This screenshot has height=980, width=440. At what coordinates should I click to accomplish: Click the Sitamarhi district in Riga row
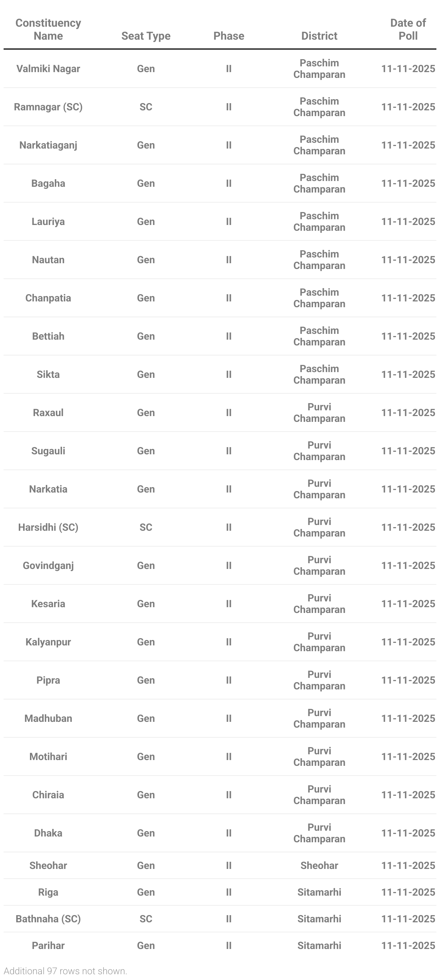tap(319, 892)
